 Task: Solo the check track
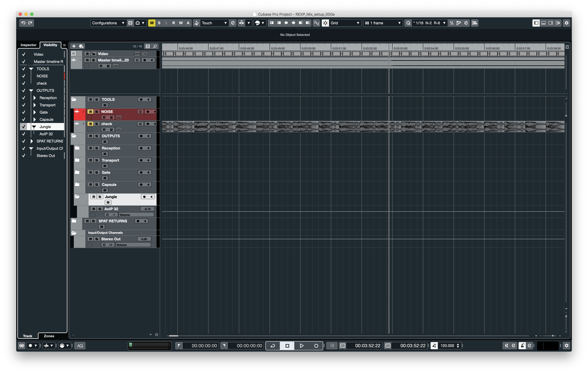[x=97, y=124]
